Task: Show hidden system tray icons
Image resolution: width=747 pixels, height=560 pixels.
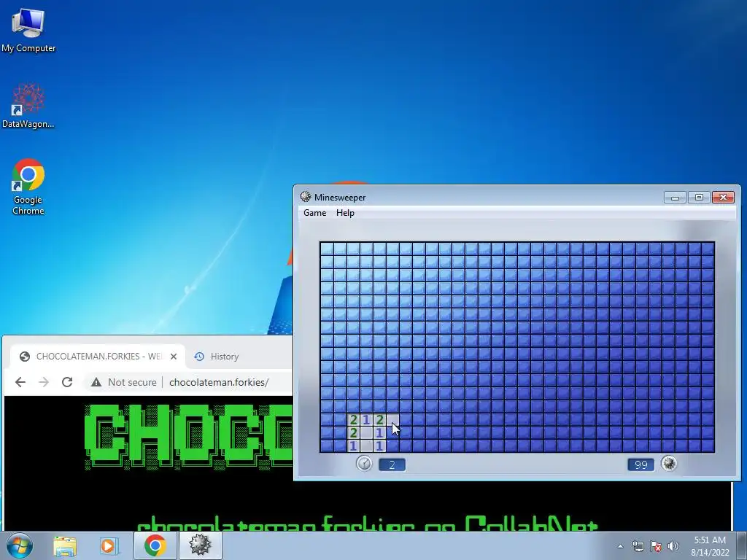Action: click(x=620, y=546)
